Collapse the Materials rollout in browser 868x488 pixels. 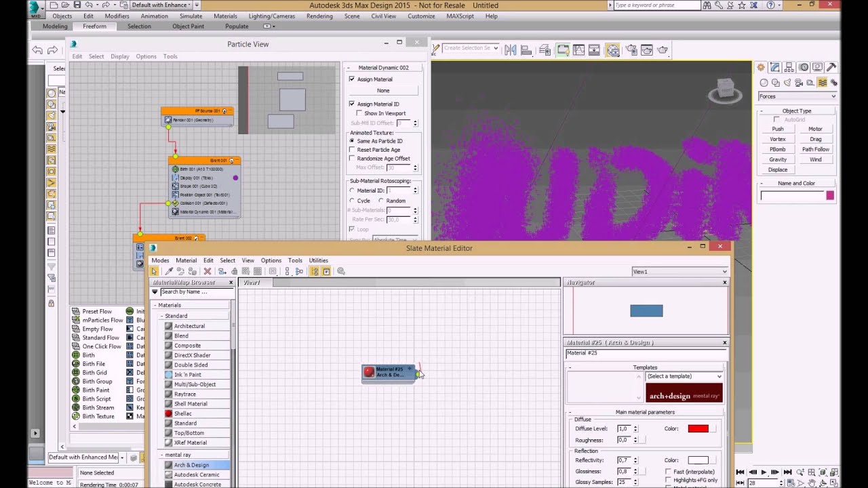coord(155,306)
